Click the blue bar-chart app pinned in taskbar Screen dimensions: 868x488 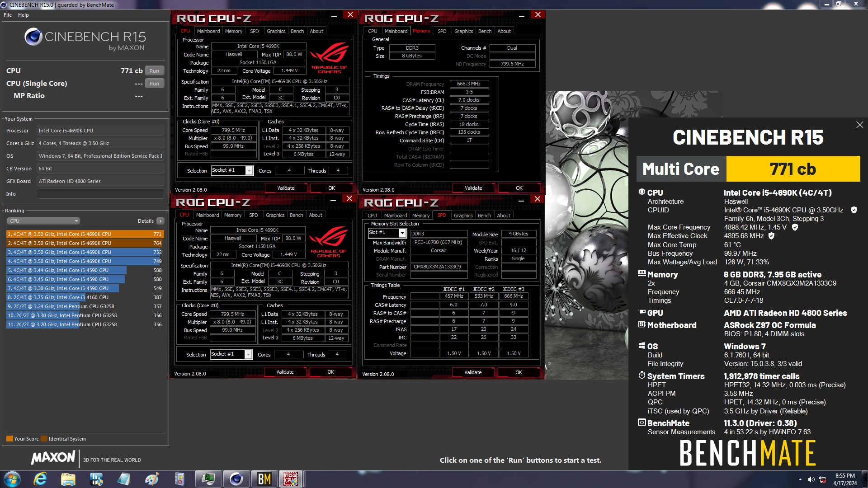96,479
